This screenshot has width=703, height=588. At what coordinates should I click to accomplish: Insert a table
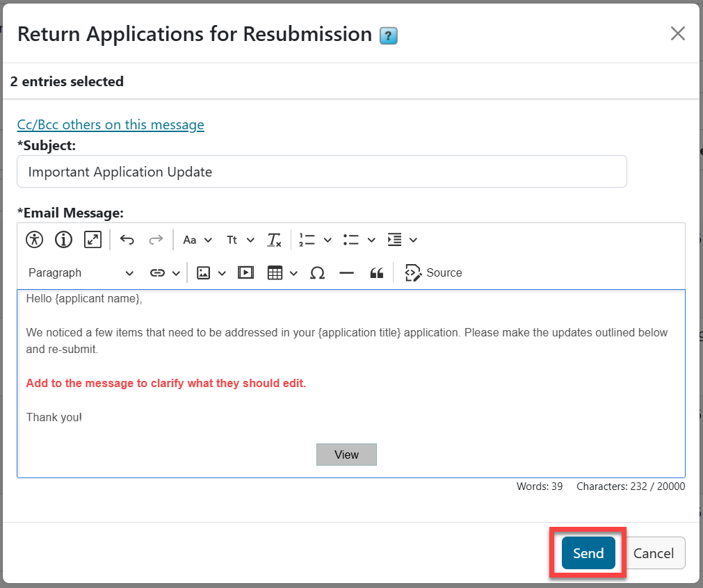275,273
